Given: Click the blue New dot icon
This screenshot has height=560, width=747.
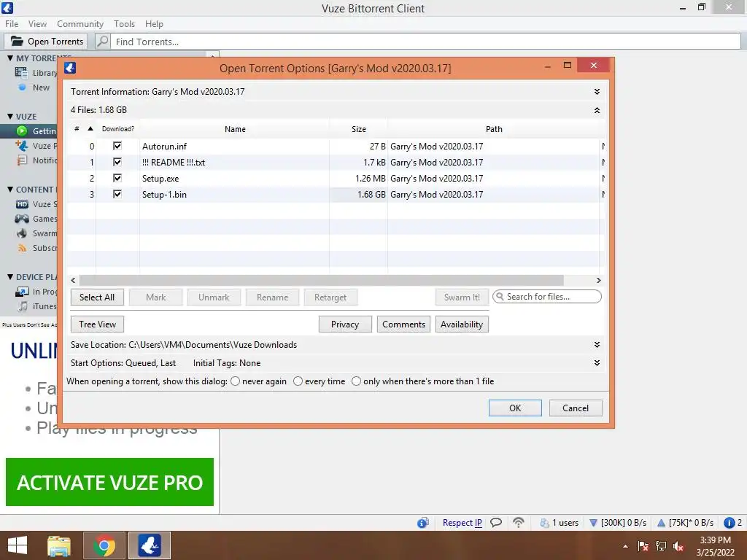Looking at the screenshot, I should 22,87.
